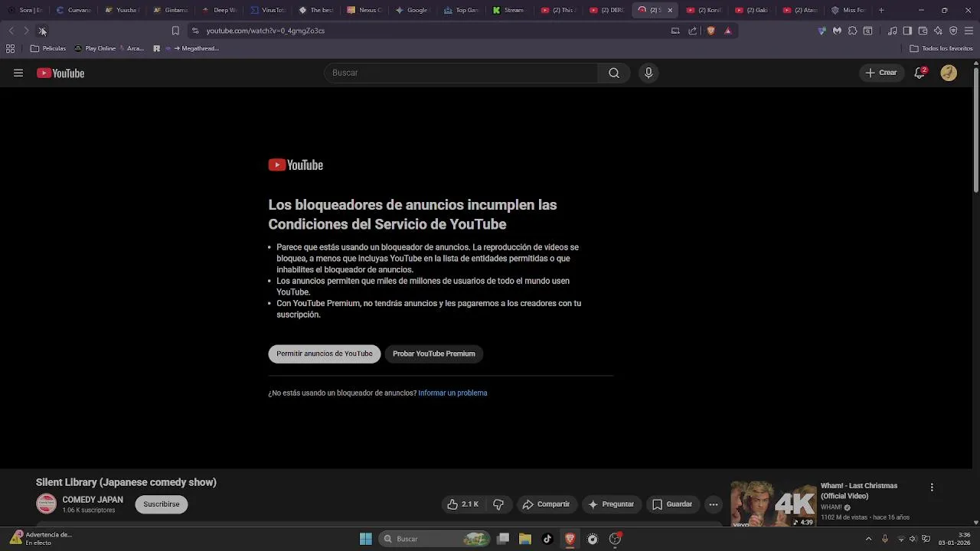Toggle the browser sidebar panel icon
Screen dimensions: 980x551
coord(907,31)
